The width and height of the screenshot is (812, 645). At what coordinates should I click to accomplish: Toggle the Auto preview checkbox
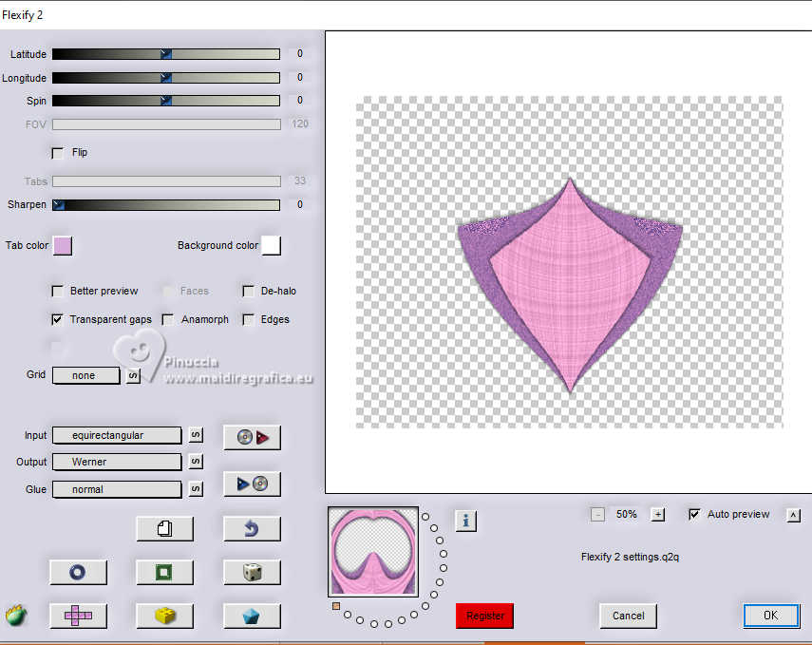click(694, 515)
